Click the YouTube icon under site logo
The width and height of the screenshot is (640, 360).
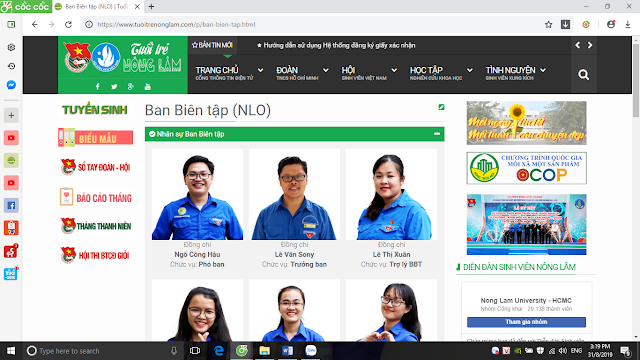(148, 87)
